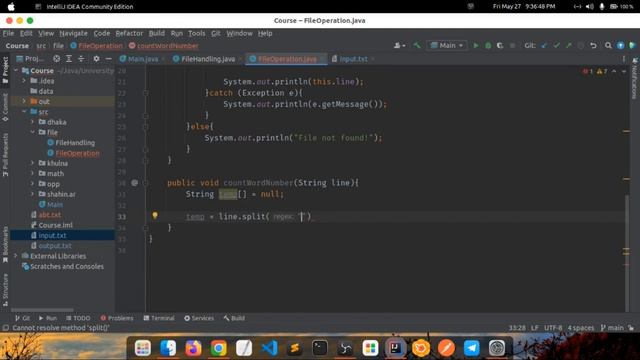Open Scratches and Consoles node

click(67, 267)
